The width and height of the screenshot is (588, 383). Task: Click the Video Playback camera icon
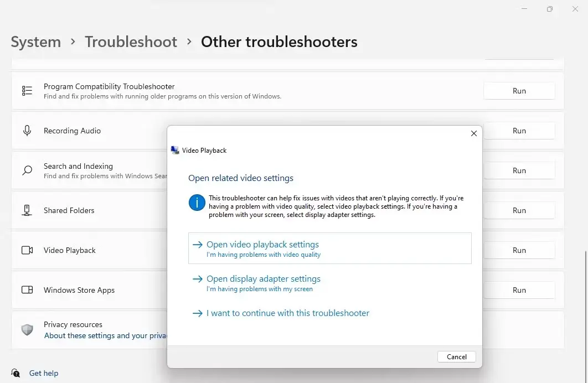click(x=27, y=250)
